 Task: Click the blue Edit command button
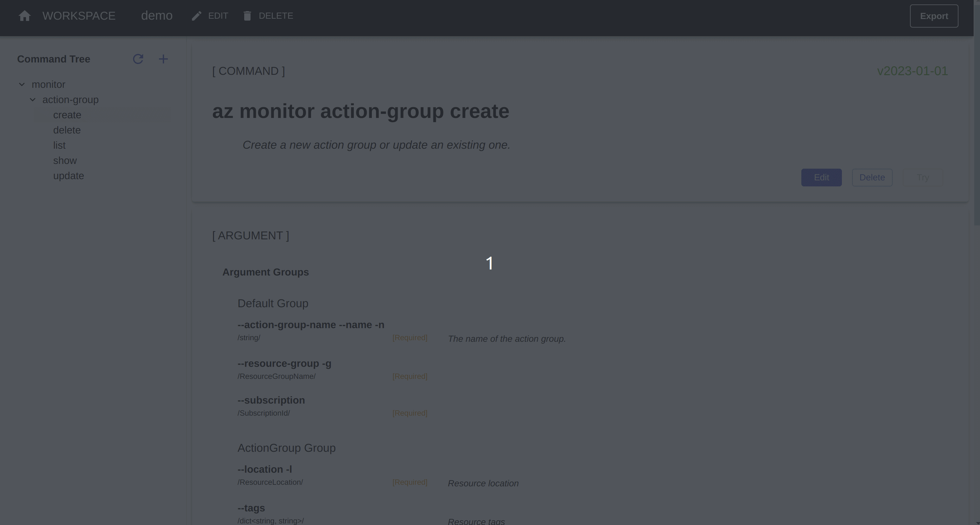click(821, 178)
